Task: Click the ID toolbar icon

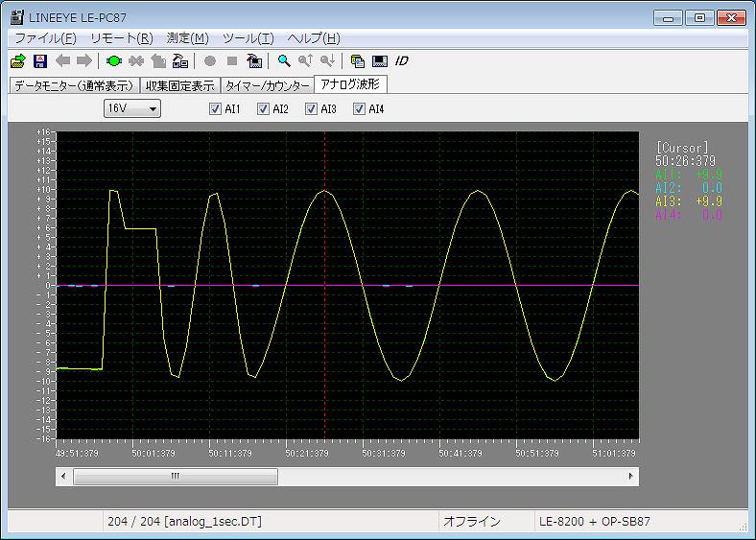Action: click(x=402, y=60)
